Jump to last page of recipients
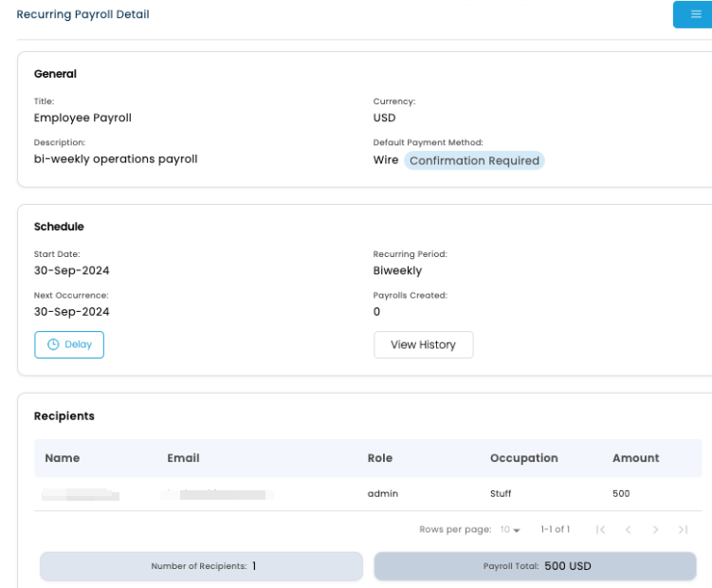Screen dimensions: 712x588 tap(683, 529)
